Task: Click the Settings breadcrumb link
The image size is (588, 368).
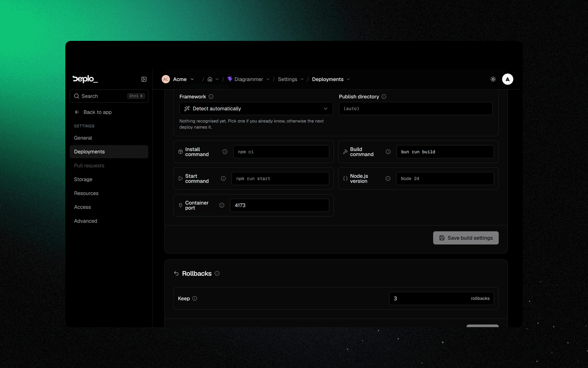Action: (288, 79)
